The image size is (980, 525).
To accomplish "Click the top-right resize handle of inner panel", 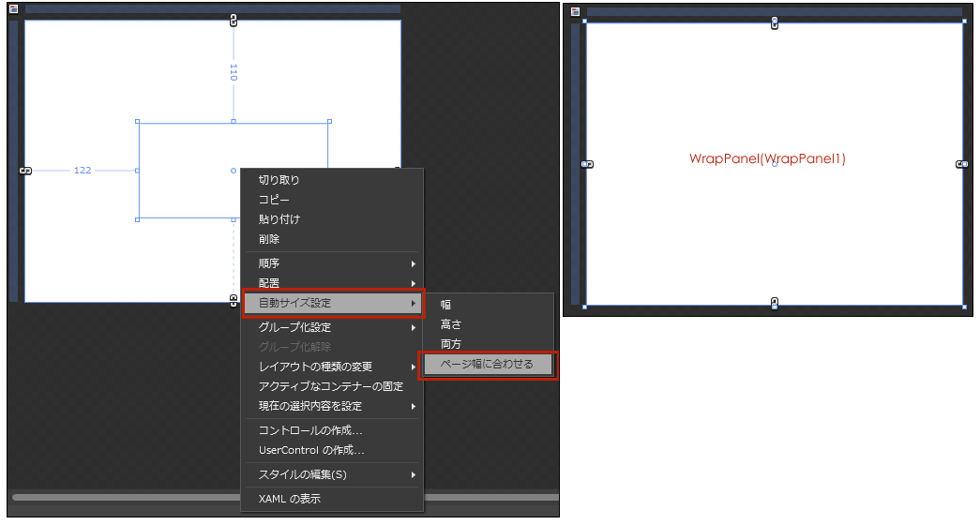I will coord(329,122).
